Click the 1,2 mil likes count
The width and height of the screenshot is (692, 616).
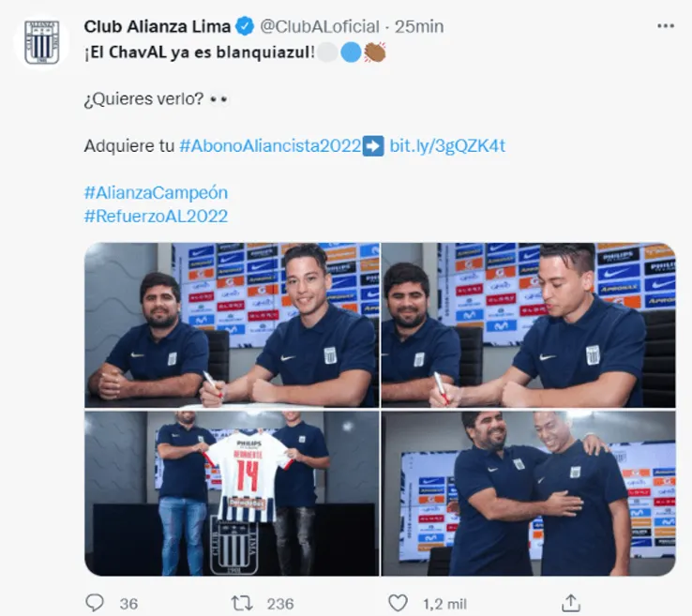(444, 604)
